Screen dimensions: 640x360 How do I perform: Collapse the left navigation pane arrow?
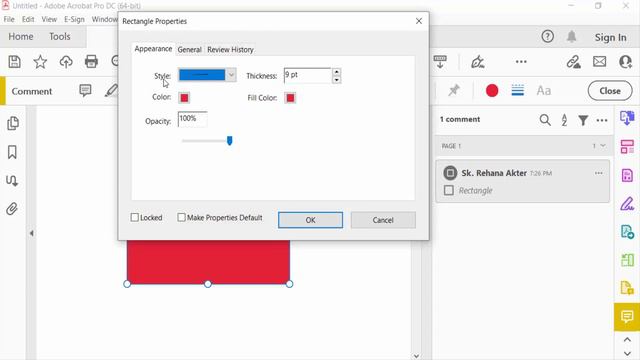(31, 233)
